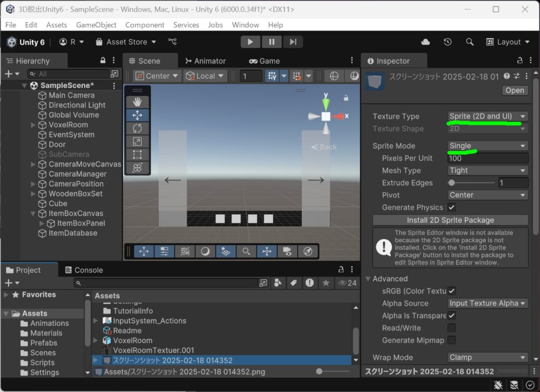Select the Rect tool in Scene
This screenshot has height=392, width=540.
pyautogui.click(x=137, y=154)
